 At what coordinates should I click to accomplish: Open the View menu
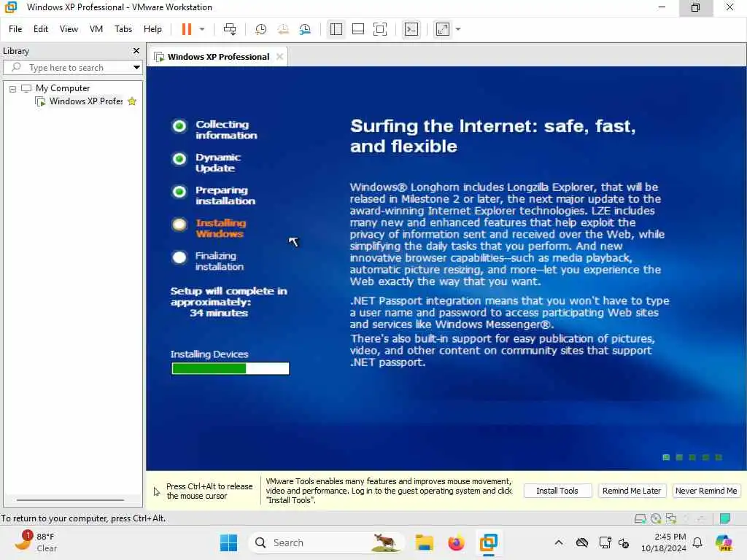click(x=69, y=29)
